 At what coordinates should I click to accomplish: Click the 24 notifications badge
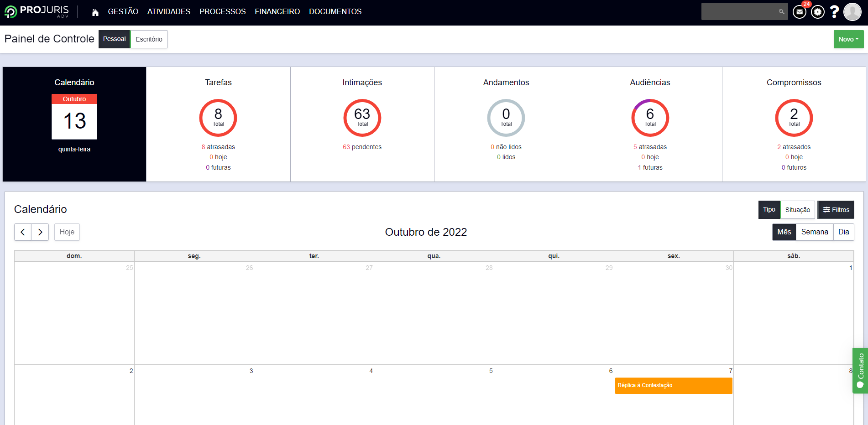806,4
